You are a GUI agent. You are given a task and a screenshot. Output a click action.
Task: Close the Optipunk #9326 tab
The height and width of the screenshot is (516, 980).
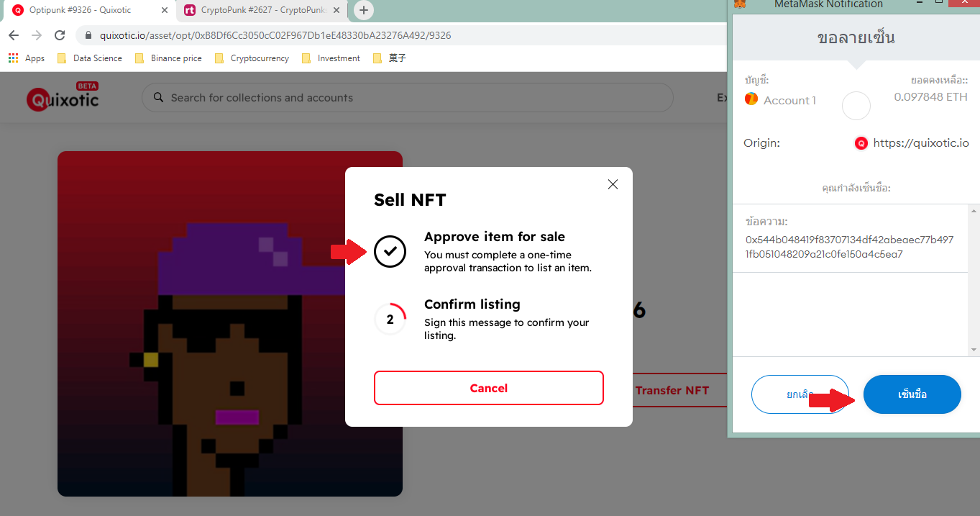pyautogui.click(x=165, y=10)
